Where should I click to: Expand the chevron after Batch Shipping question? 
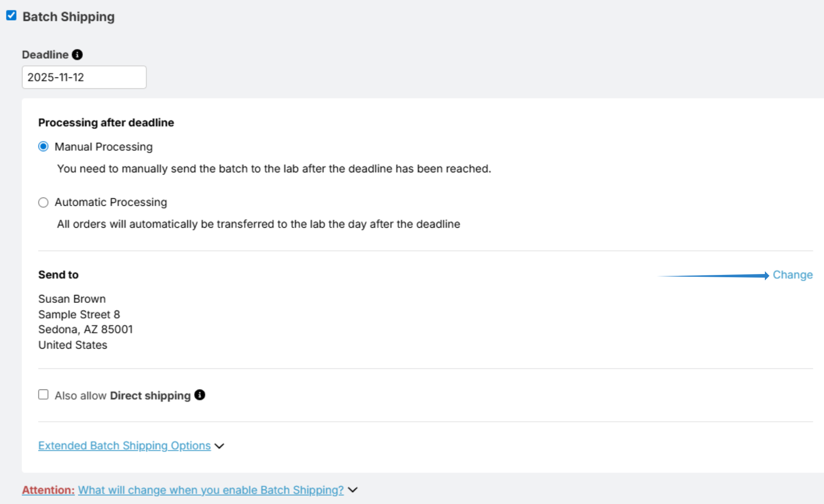[352, 490]
